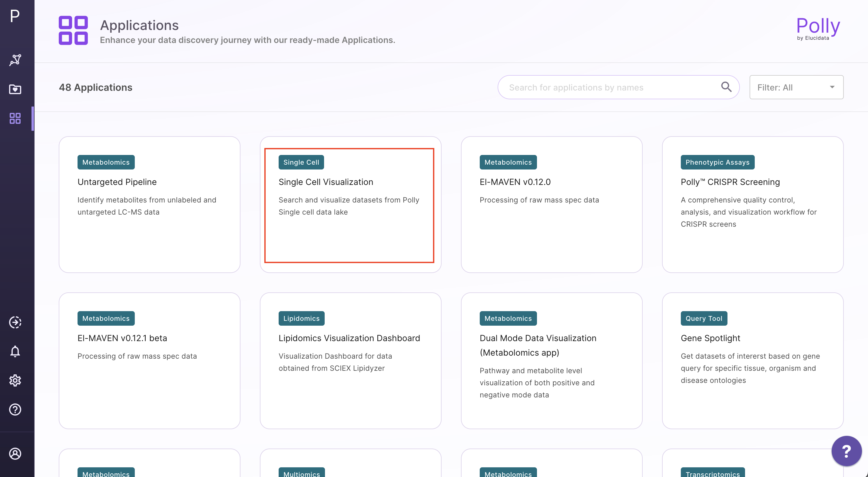Click the 48 Applications count text

click(95, 87)
